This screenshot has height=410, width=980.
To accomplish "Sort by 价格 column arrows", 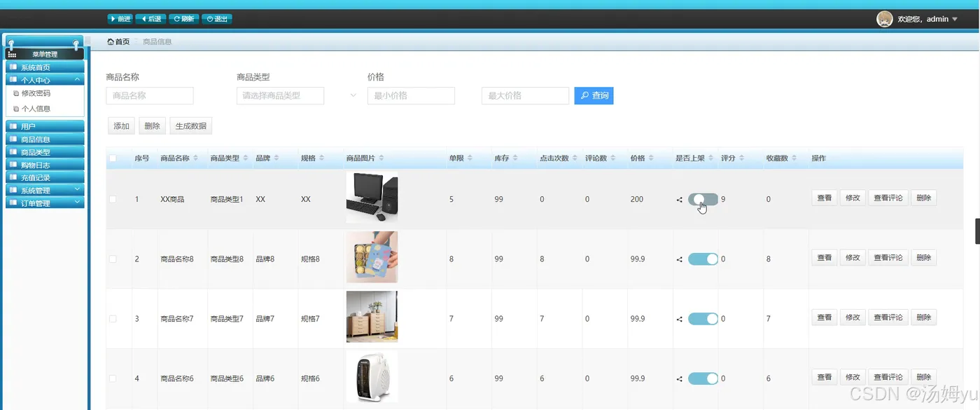I will pyautogui.click(x=652, y=158).
